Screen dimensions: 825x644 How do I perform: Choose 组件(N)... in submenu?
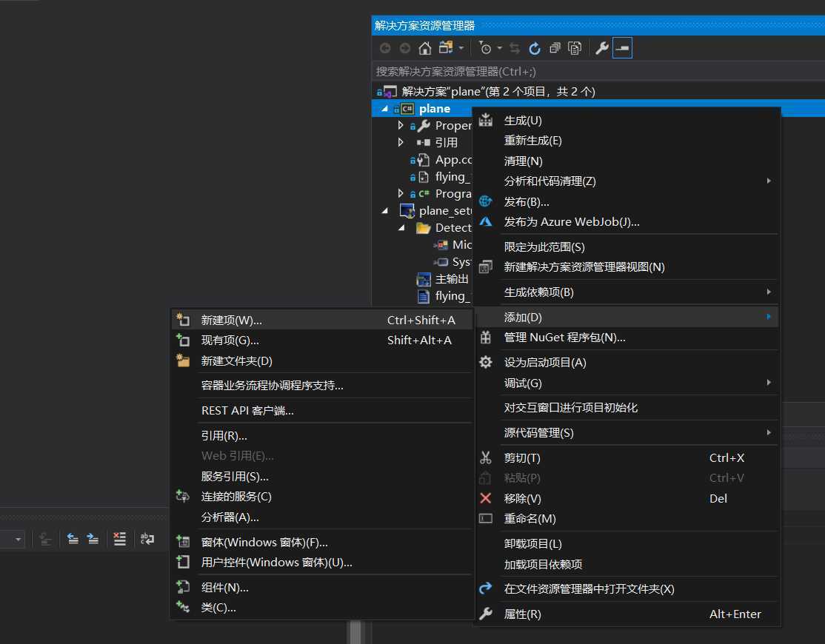pyautogui.click(x=322, y=588)
